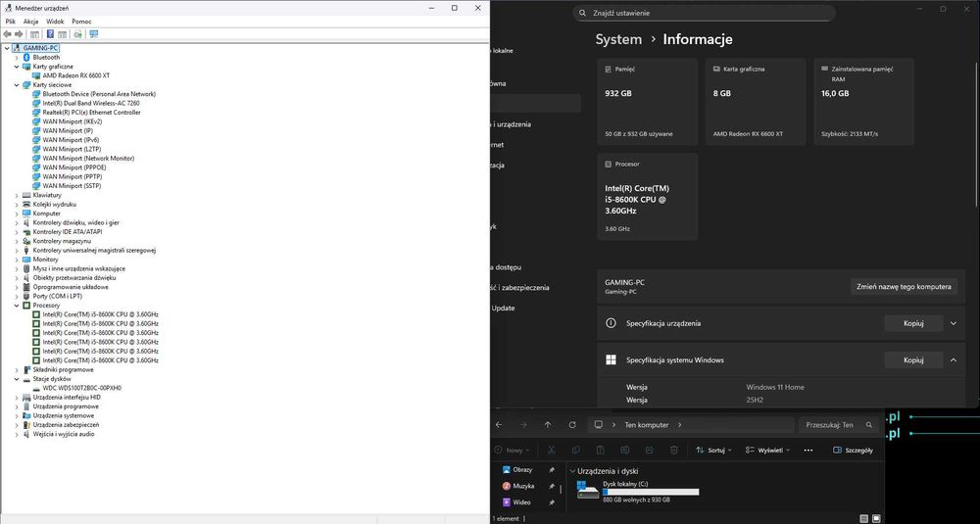Click the Rename icon in File Explorer toolbar
This screenshot has width=980, height=524.
coord(624,450)
